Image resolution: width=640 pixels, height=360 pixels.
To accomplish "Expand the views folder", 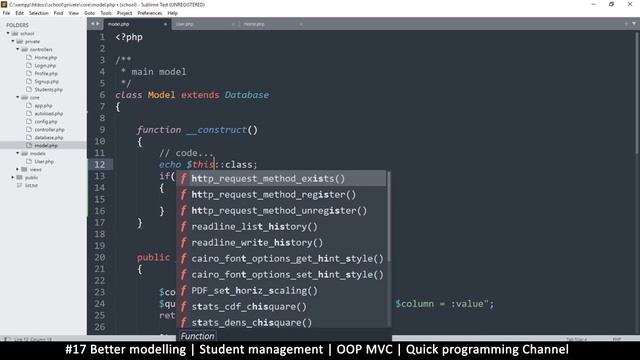I will (18, 169).
